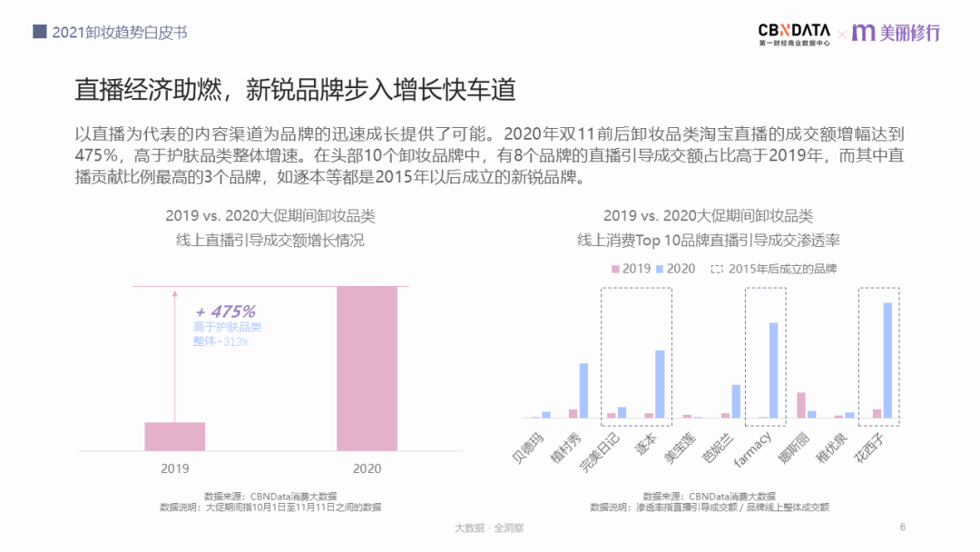Click the square icon beside 2021卸妆趋势白皮书
This screenshot has height=552, width=980.
[x=39, y=31]
